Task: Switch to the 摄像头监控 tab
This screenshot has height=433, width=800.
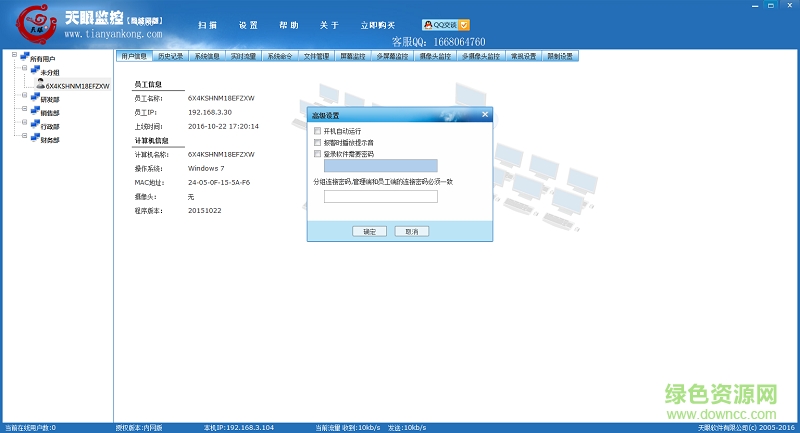Action: [x=435, y=56]
